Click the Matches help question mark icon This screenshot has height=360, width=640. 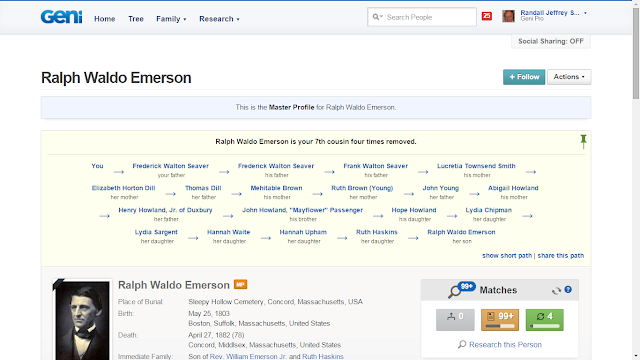click(568, 290)
